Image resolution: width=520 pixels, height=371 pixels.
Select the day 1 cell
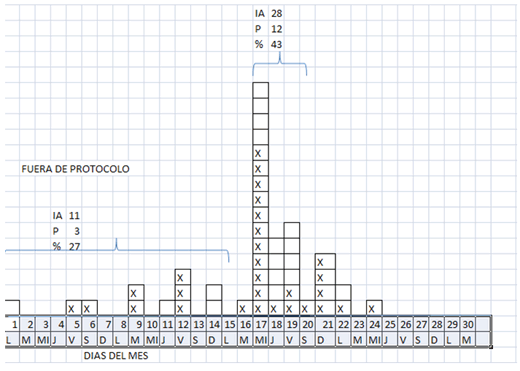(12, 324)
